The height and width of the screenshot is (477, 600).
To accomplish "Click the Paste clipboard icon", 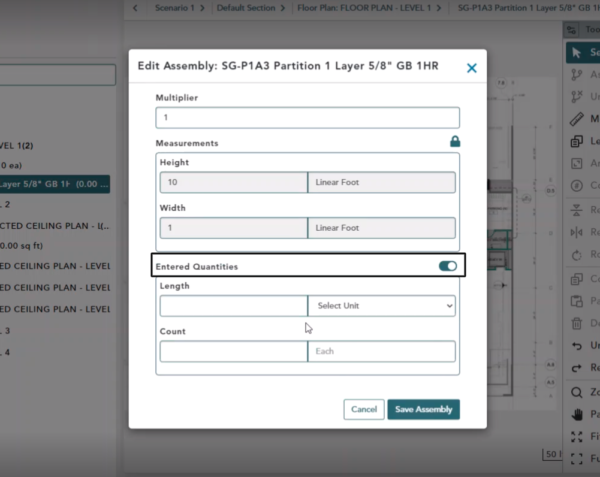I will (576, 301).
